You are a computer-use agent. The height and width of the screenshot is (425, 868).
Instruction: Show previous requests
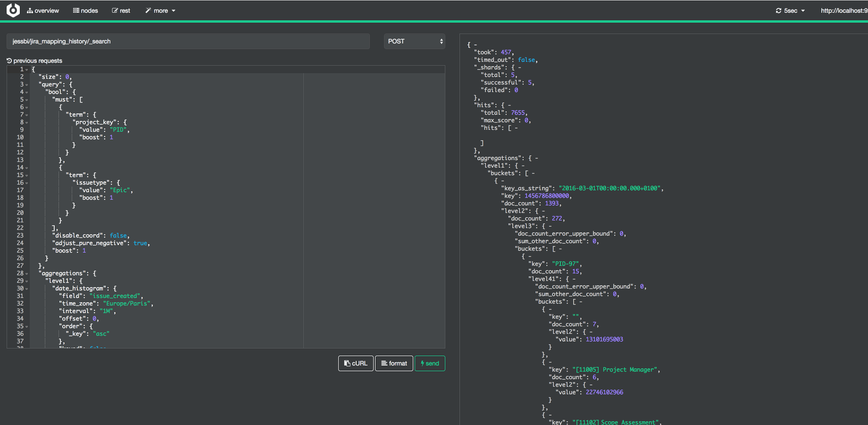coord(34,60)
